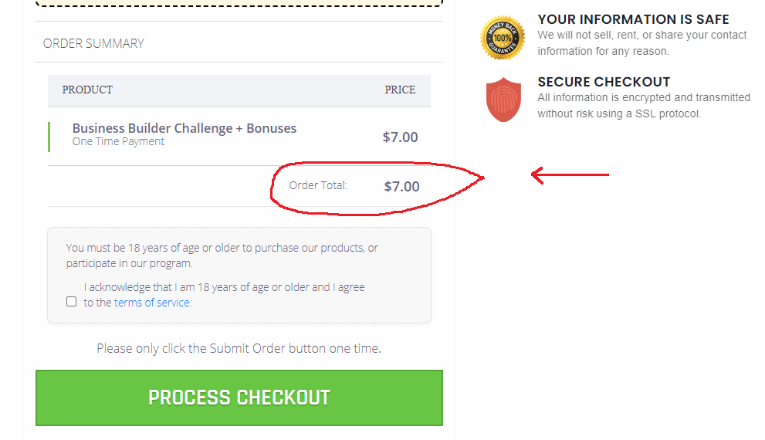The width and height of the screenshot is (765, 440).
Task: Click the Process Checkout button
Action: pyautogui.click(x=239, y=398)
